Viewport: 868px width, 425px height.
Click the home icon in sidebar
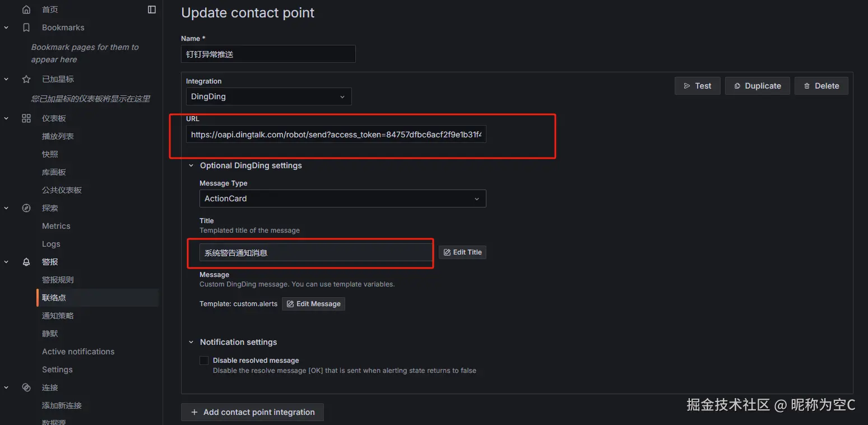pos(26,10)
